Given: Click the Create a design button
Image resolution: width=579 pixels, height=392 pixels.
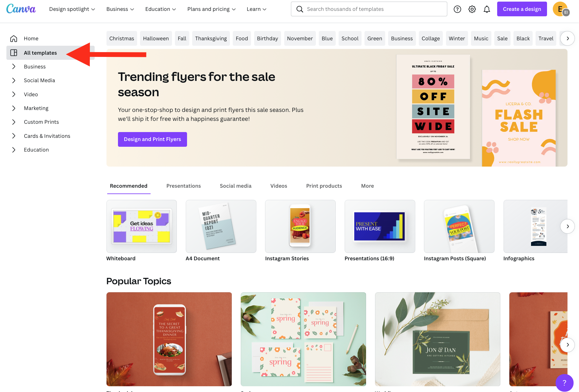Looking at the screenshot, I should (x=522, y=9).
